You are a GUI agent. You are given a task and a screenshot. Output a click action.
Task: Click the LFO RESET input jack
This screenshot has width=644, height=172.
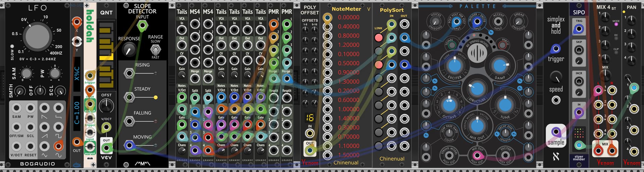(31, 146)
